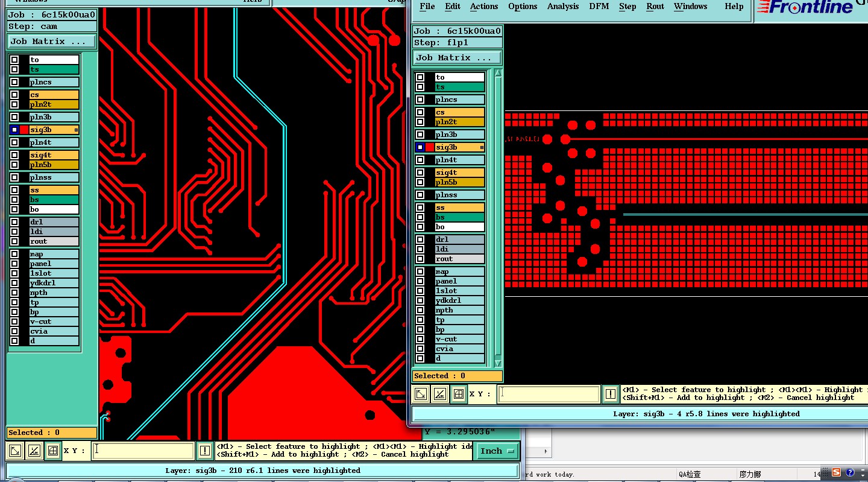Click the zoom-area icon in flp1 window toolbar
868x482 pixels.
pyautogui.click(x=421, y=394)
